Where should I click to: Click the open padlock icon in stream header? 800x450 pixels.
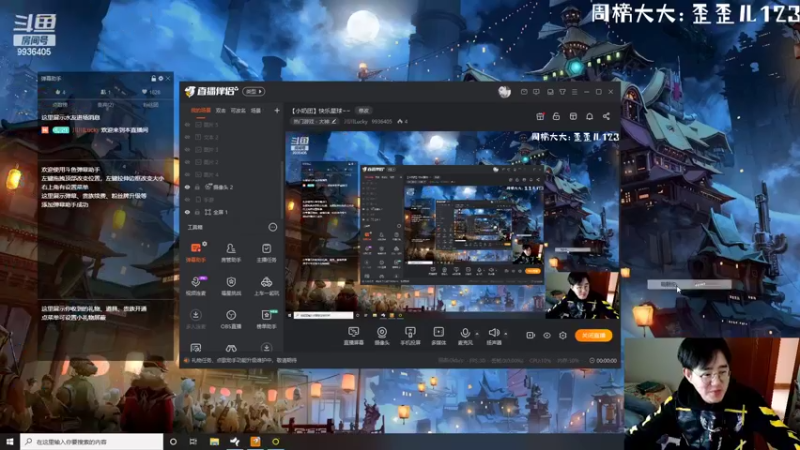point(556,116)
